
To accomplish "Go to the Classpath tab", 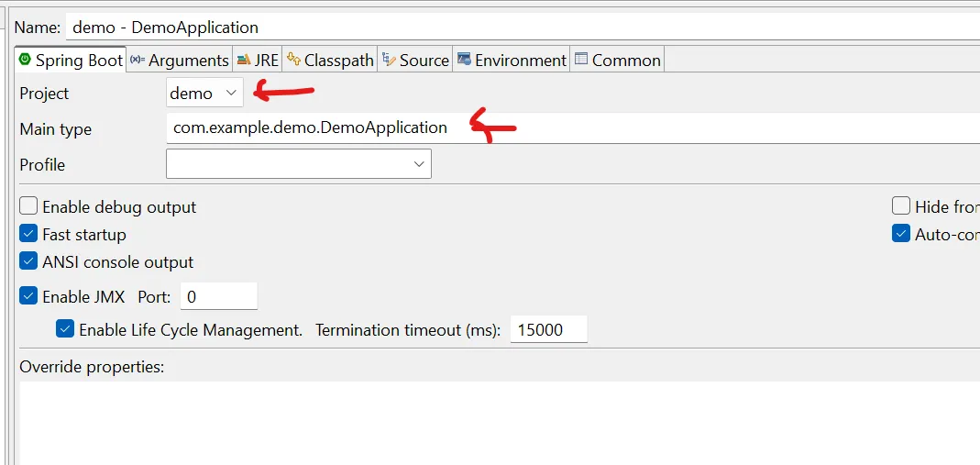I will (330, 60).
